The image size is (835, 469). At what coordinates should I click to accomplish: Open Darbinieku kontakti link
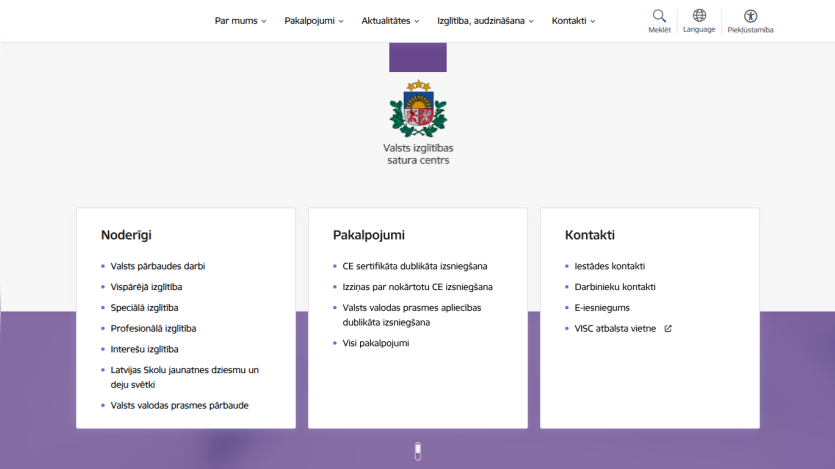615,287
